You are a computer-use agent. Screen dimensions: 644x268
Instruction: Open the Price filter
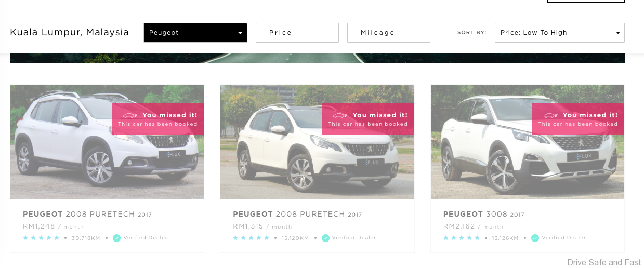(x=297, y=33)
